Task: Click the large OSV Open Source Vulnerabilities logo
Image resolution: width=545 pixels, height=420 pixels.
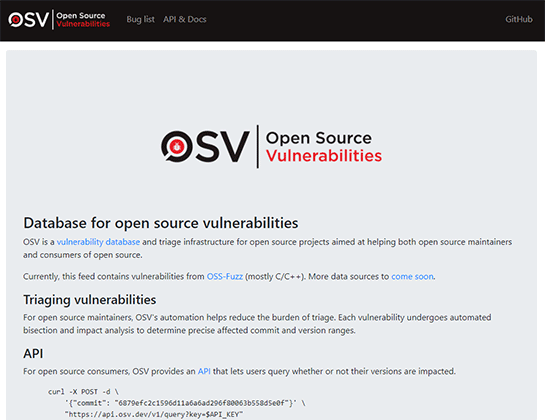Action: [271, 147]
